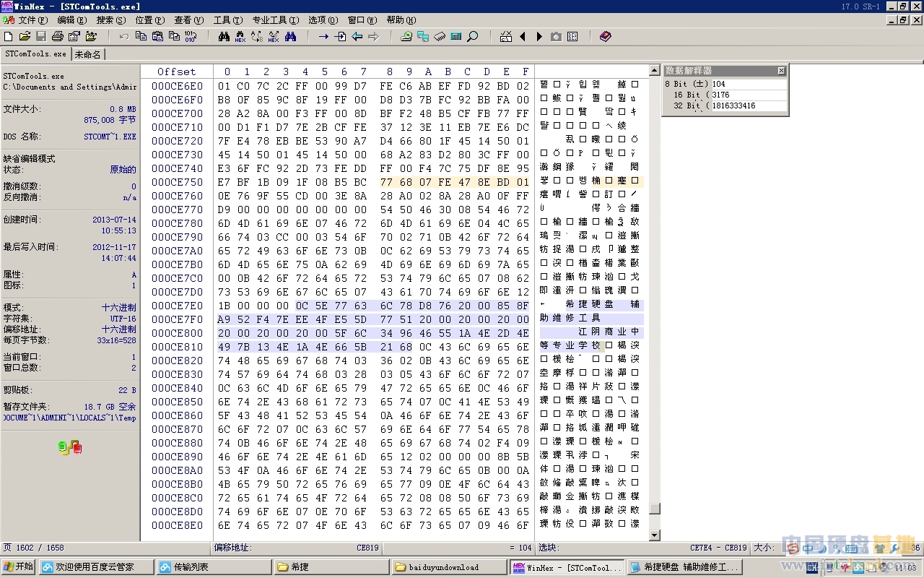Open the 传输列表 taskbar window

tap(214, 567)
